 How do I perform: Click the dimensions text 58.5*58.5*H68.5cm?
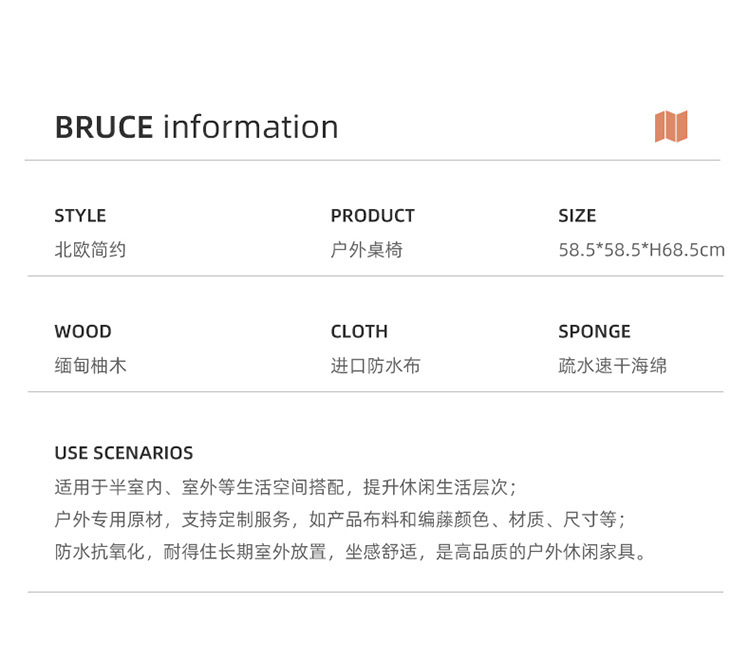point(641,250)
